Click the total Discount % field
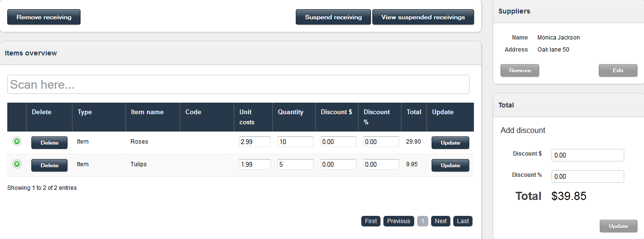The height and width of the screenshot is (239, 644). pyautogui.click(x=587, y=176)
